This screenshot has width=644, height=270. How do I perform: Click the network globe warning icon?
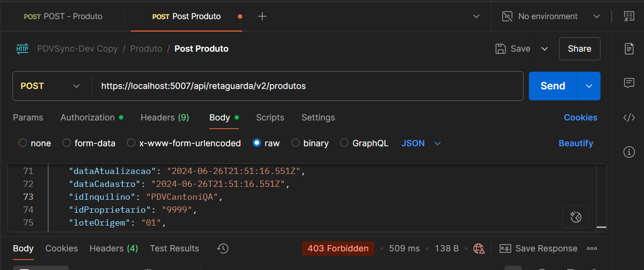[479, 248]
